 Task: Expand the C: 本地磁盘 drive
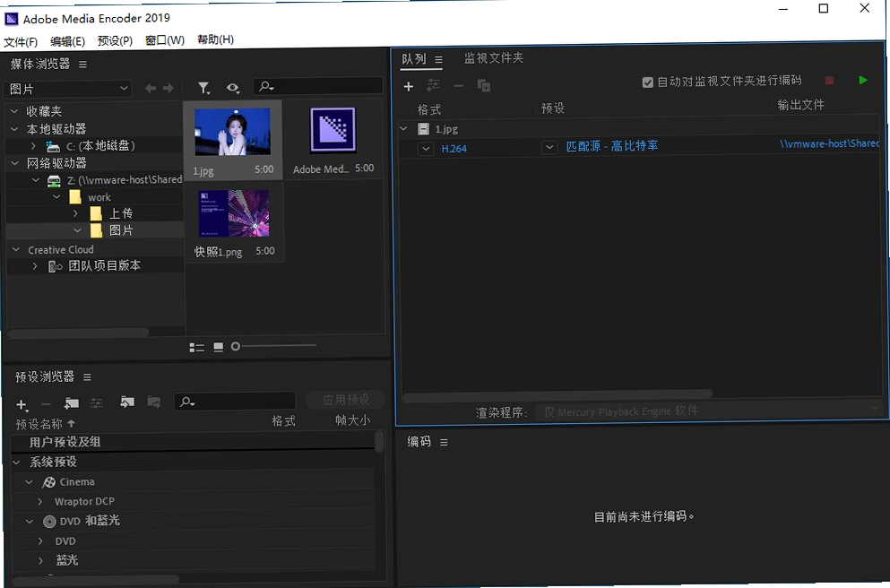33,146
